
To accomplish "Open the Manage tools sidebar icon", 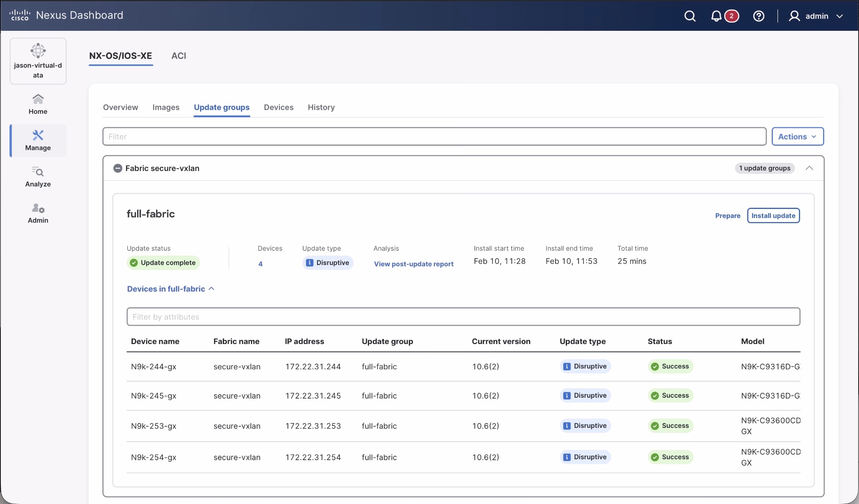I will tap(38, 140).
